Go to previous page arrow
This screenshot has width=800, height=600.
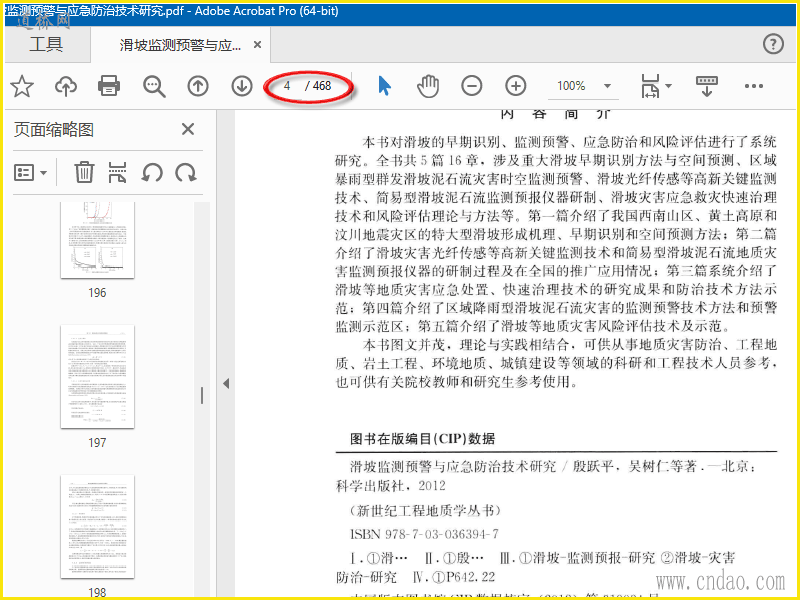(x=198, y=86)
